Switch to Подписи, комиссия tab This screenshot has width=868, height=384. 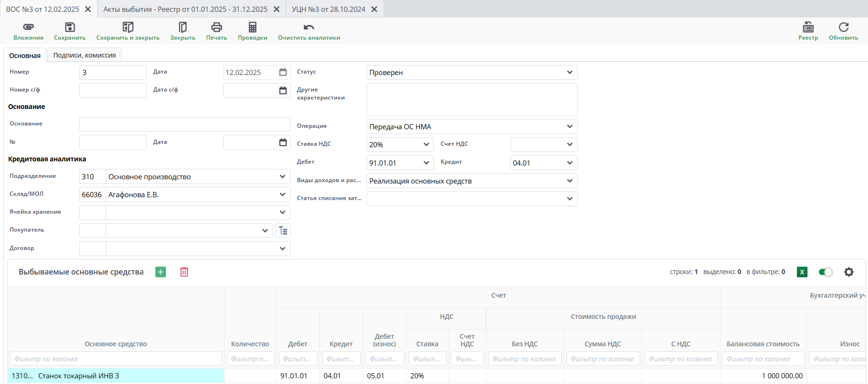[84, 55]
